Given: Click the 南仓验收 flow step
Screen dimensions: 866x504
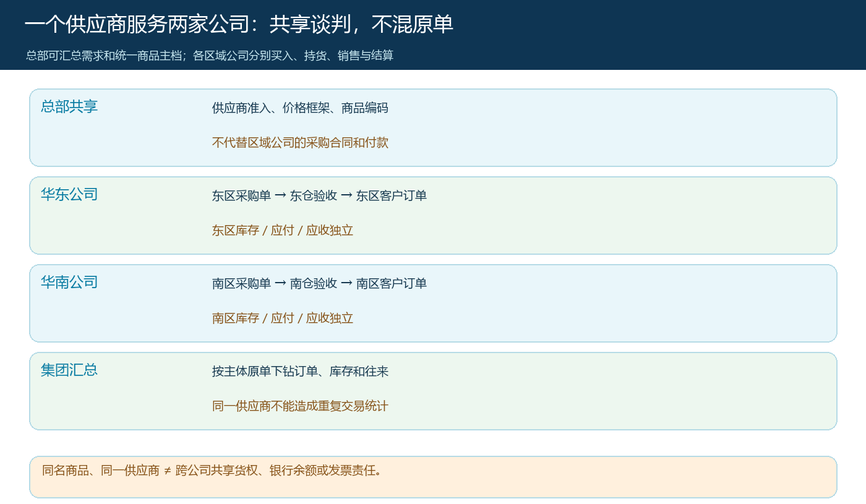Looking at the screenshot, I should pos(314,283).
